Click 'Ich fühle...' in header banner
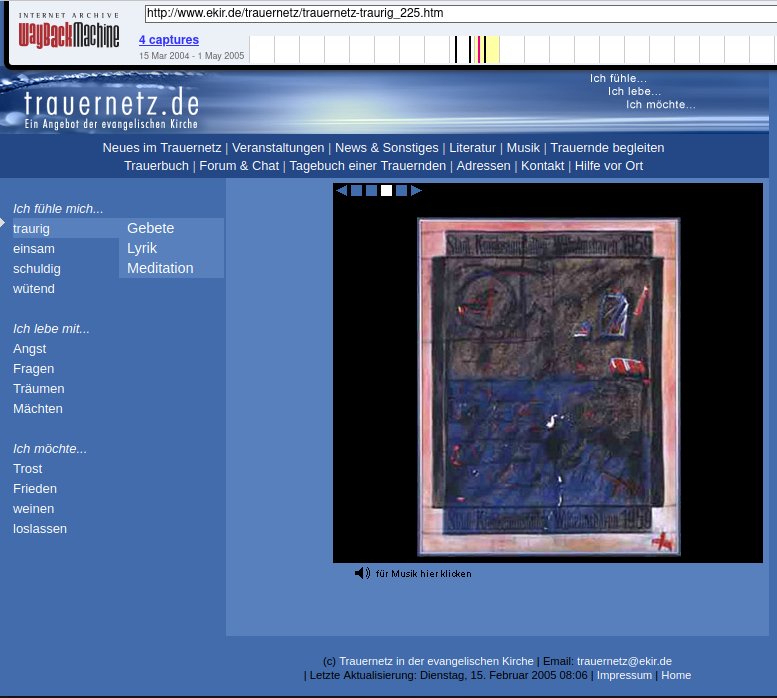The height and width of the screenshot is (698, 777). tap(618, 78)
